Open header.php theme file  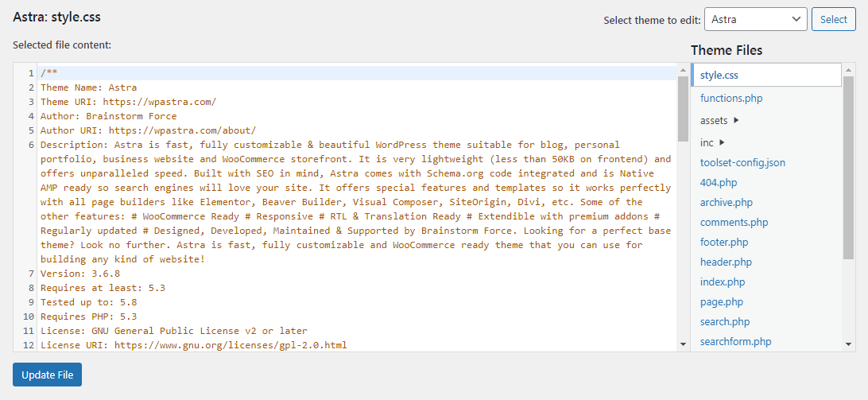coord(726,262)
